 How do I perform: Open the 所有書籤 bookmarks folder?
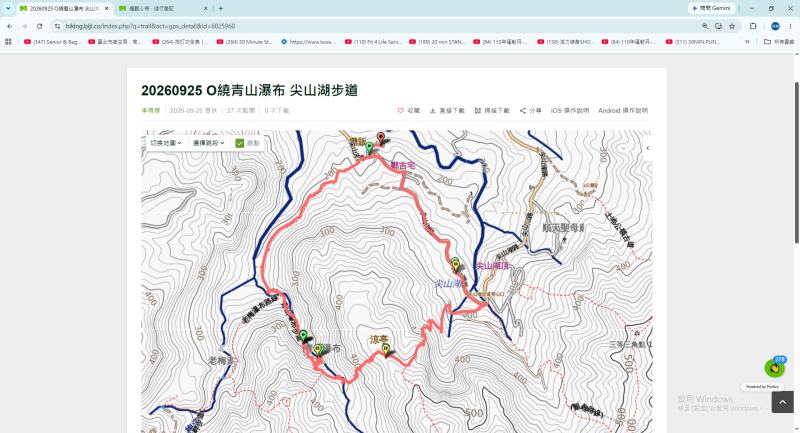(x=779, y=42)
